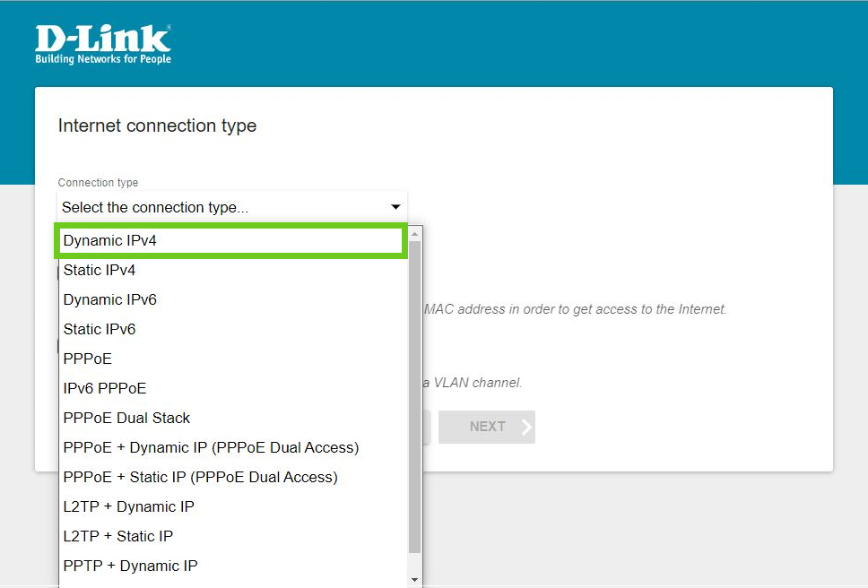Select L2TP + Dynamic IP option
Viewport: 868px width, 588px height.
(x=129, y=506)
